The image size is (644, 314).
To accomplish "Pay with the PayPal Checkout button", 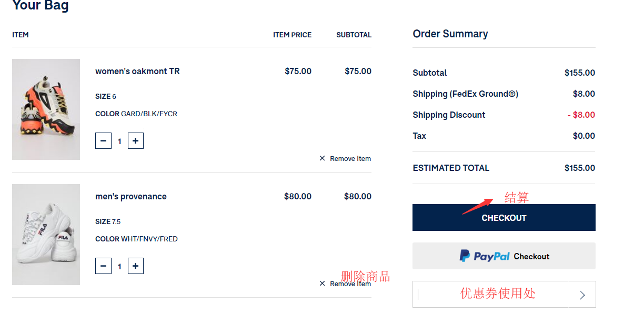I will point(504,256).
